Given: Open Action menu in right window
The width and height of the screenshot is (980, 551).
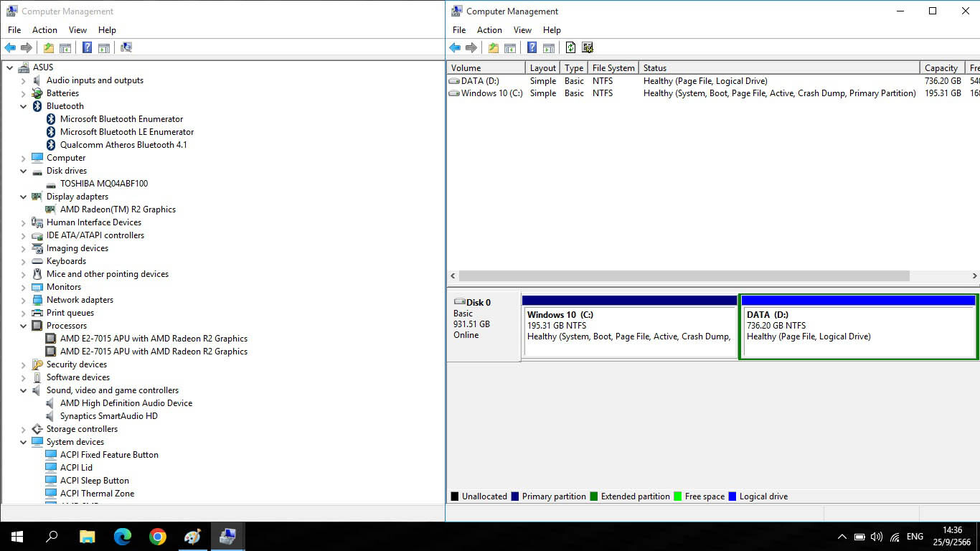Looking at the screenshot, I should tap(489, 30).
